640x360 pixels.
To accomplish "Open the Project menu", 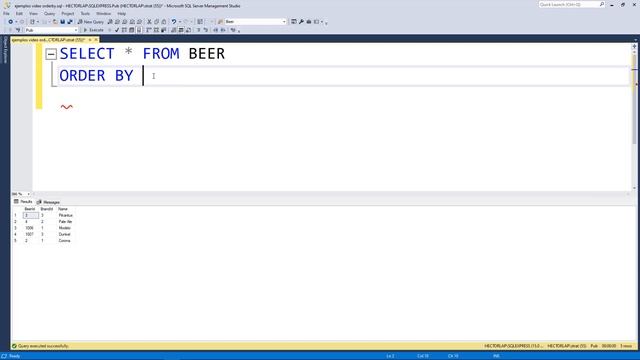I will click(x=68, y=13).
